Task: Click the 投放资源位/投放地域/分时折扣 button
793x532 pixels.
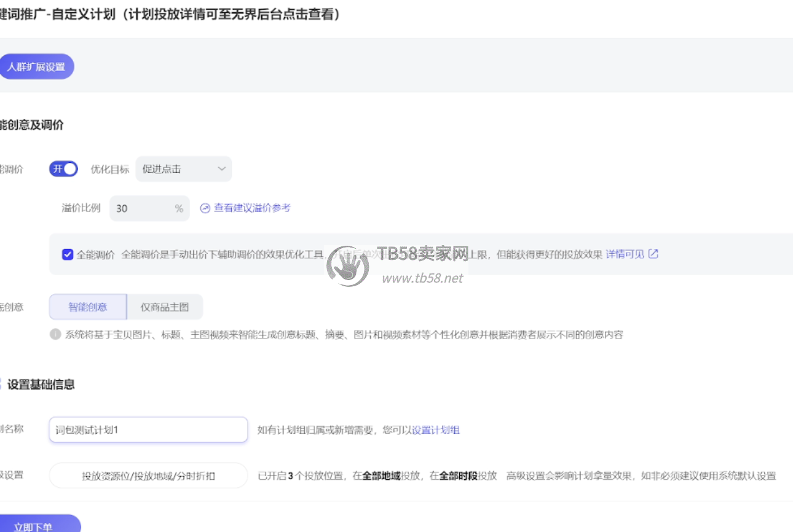Action: (148, 475)
